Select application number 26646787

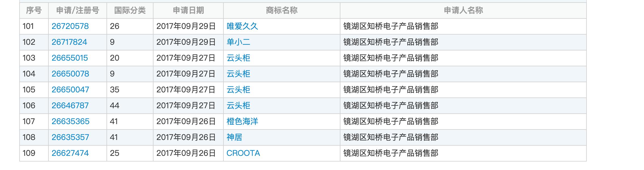click(x=70, y=106)
